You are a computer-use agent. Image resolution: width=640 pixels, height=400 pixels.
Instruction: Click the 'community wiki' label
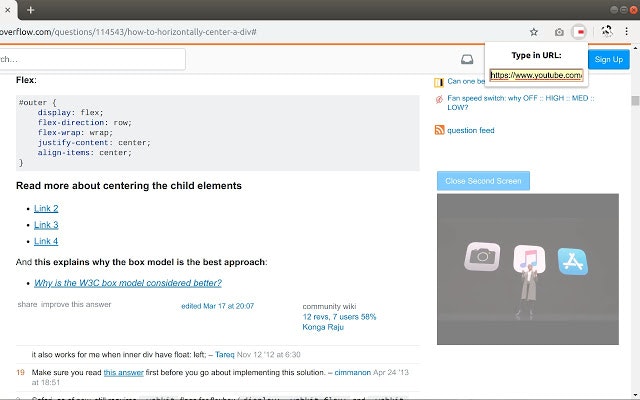329,306
